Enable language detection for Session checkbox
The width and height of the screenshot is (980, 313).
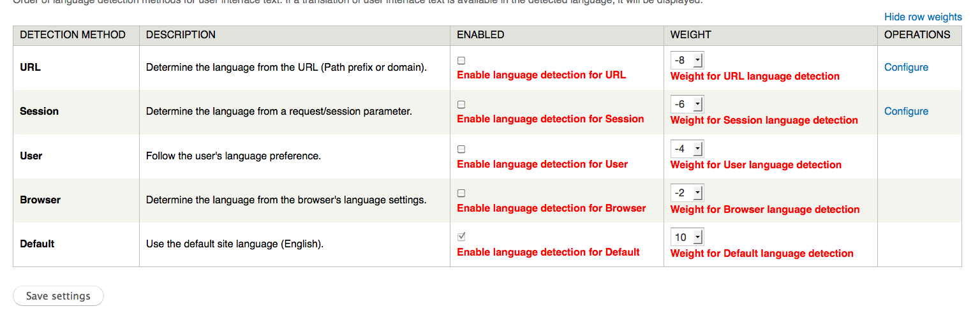pos(461,105)
